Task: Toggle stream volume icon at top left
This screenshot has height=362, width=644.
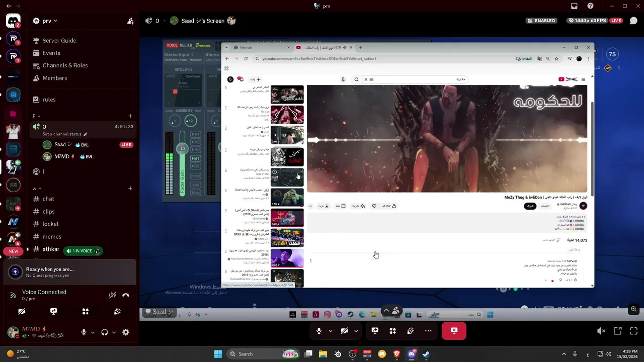Action: [x=148, y=21]
